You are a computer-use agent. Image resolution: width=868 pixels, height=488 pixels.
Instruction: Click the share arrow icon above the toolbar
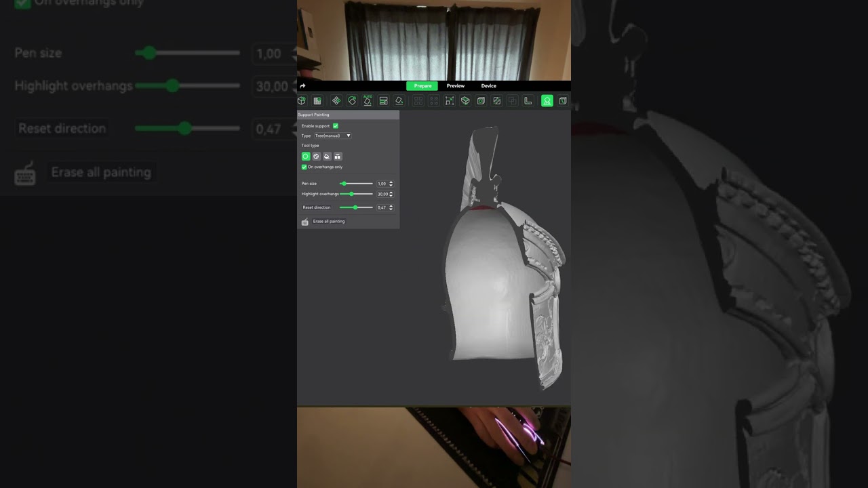coord(302,86)
